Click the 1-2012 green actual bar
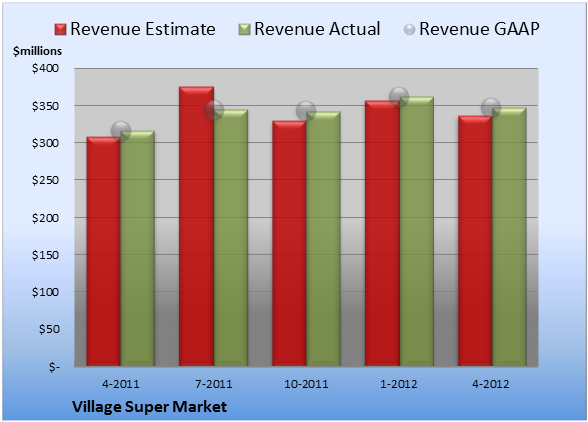Image resolution: width=588 pixels, height=422 pixels. pyautogui.click(x=416, y=231)
